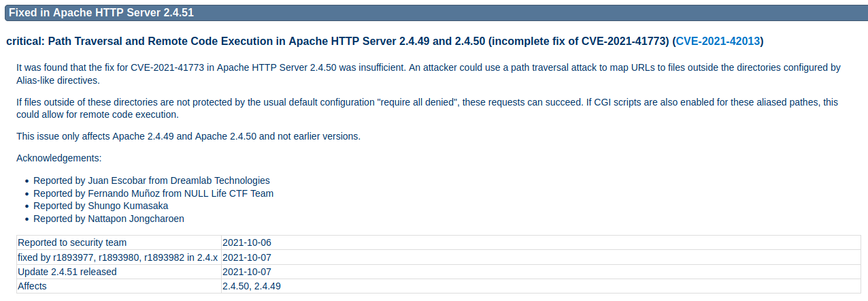The height and width of the screenshot is (301, 868).
Task: Click the "Reported to security team" cell
Action: coord(72,242)
